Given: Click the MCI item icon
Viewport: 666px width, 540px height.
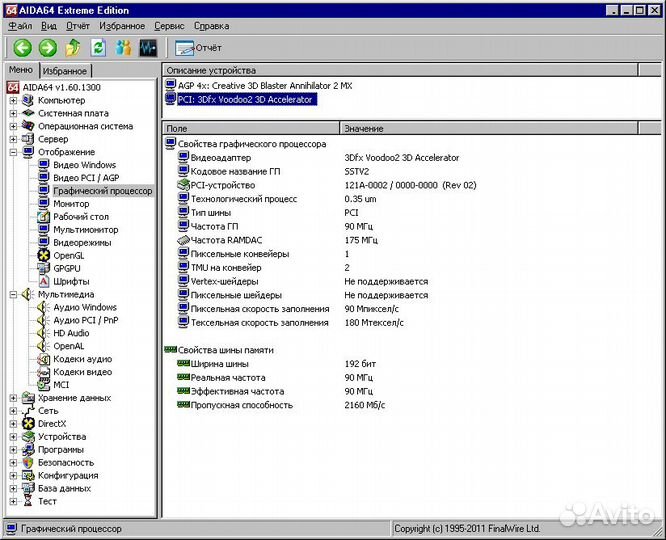Looking at the screenshot, I should (x=44, y=385).
